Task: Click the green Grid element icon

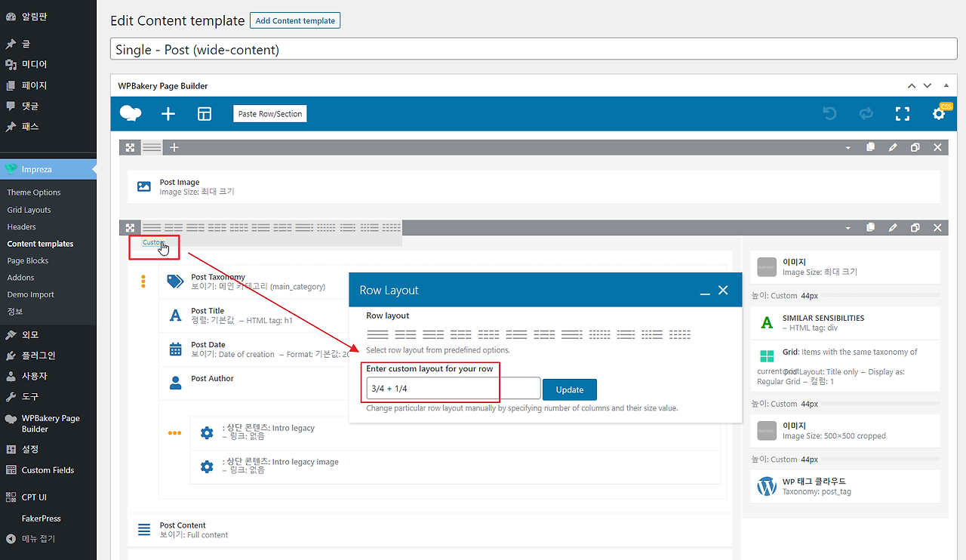Action: click(767, 356)
